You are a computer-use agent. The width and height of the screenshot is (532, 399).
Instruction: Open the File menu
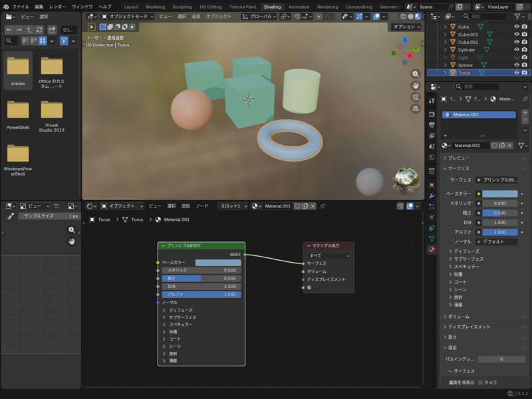[21, 7]
